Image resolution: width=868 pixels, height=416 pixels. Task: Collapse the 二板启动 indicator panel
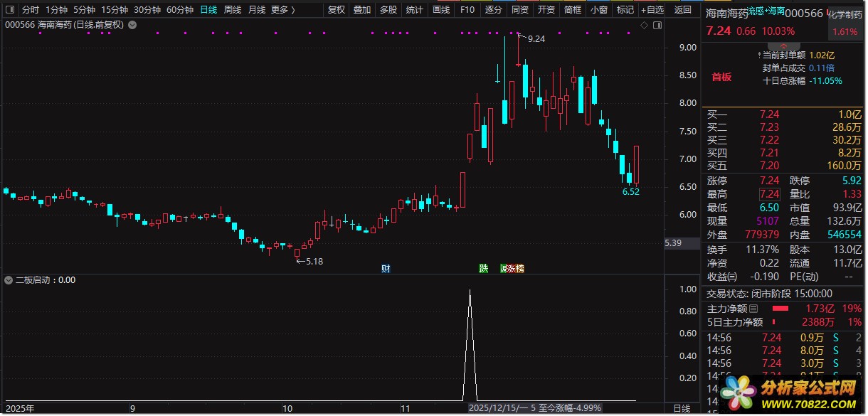point(9,280)
